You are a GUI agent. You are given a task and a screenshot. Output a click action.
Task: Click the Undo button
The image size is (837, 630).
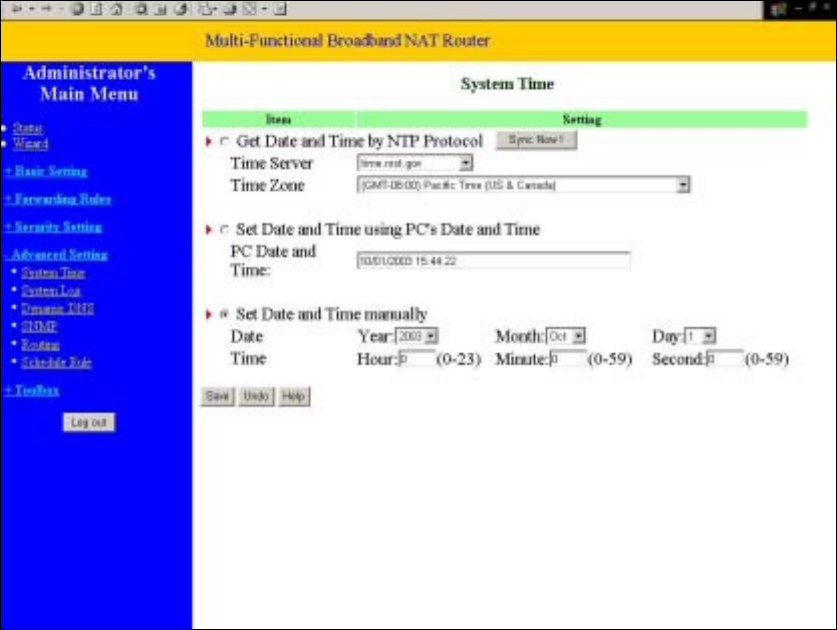[x=256, y=396]
